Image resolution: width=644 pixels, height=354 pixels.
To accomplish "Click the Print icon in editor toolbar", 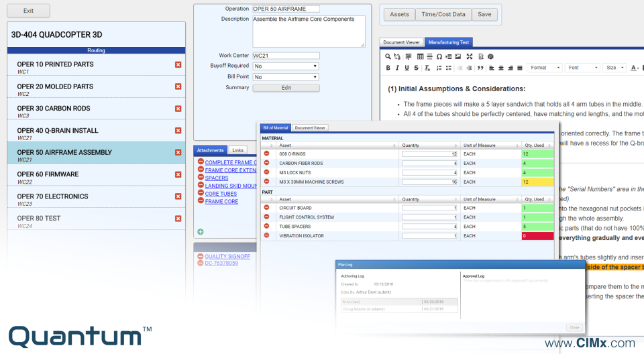I will 490,57.
